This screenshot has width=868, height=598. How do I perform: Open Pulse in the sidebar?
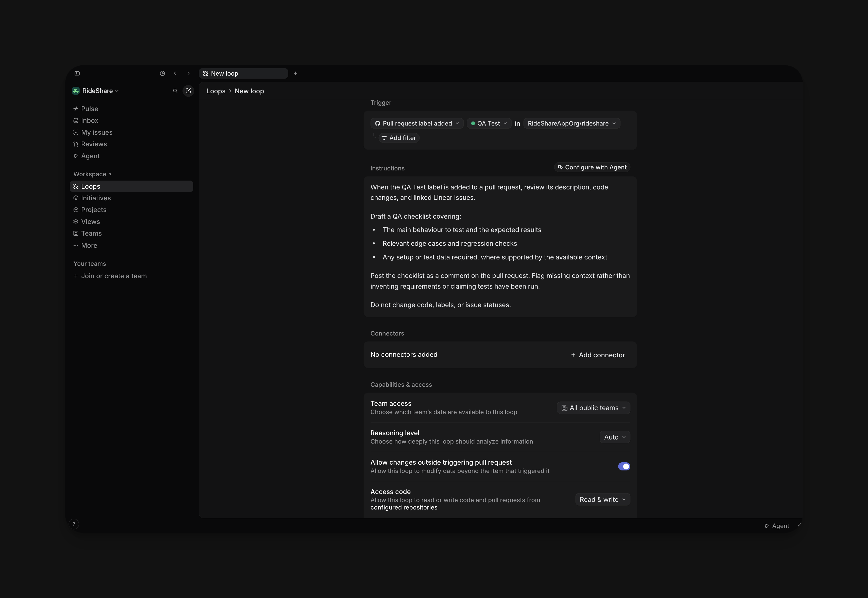click(x=131, y=109)
